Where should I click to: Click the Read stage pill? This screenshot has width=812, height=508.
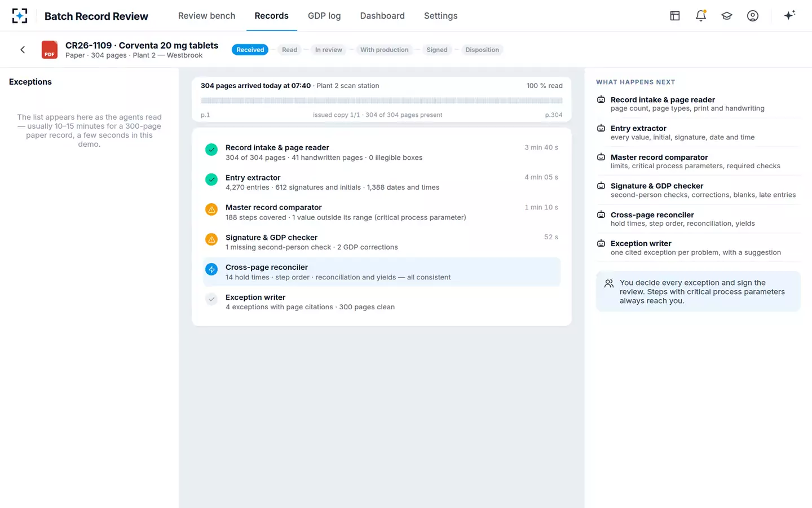click(x=290, y=50)
